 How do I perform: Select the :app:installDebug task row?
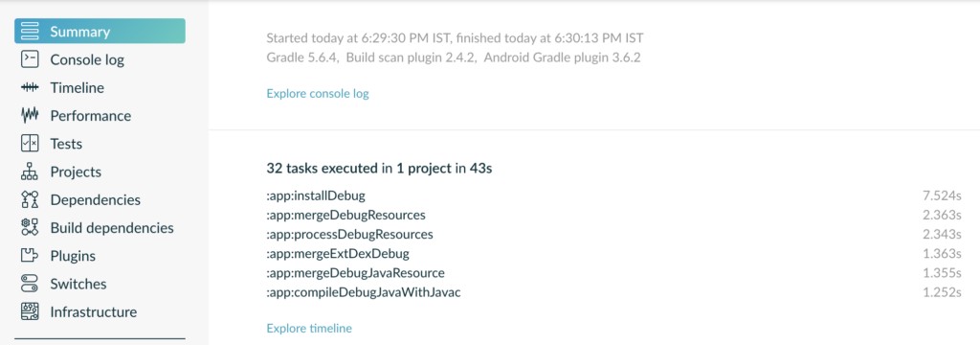pyautogui.click(x=613, y=196)
